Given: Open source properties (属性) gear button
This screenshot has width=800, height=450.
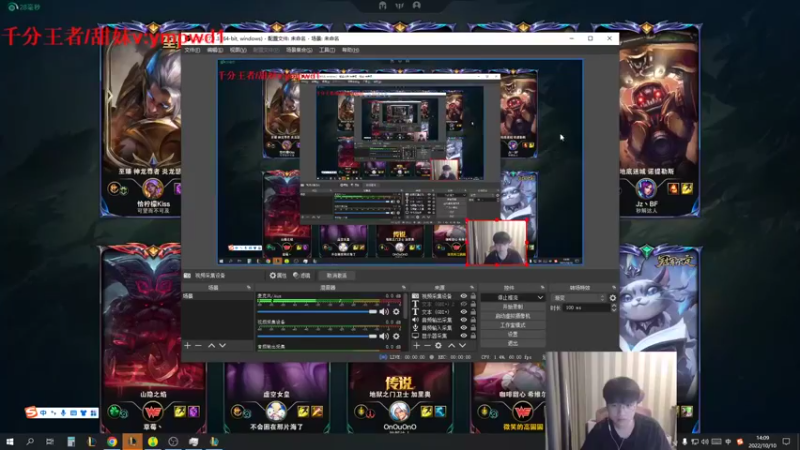Looking at the screenshot, I should click(x=278, y=276).
